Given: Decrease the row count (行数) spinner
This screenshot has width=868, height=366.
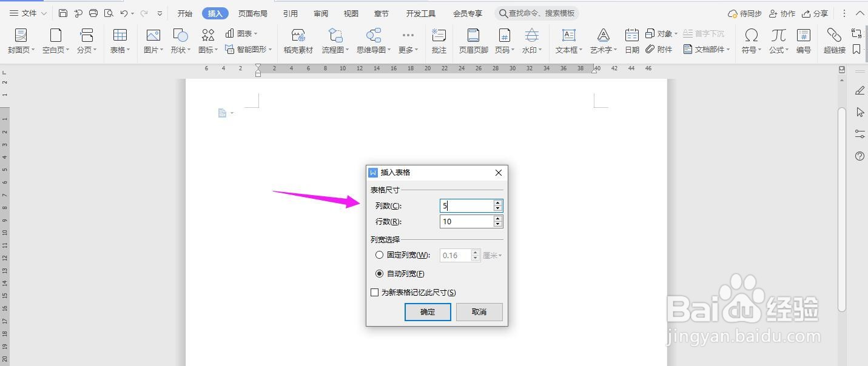Looking at the screenshot, I should click(498, 224).
